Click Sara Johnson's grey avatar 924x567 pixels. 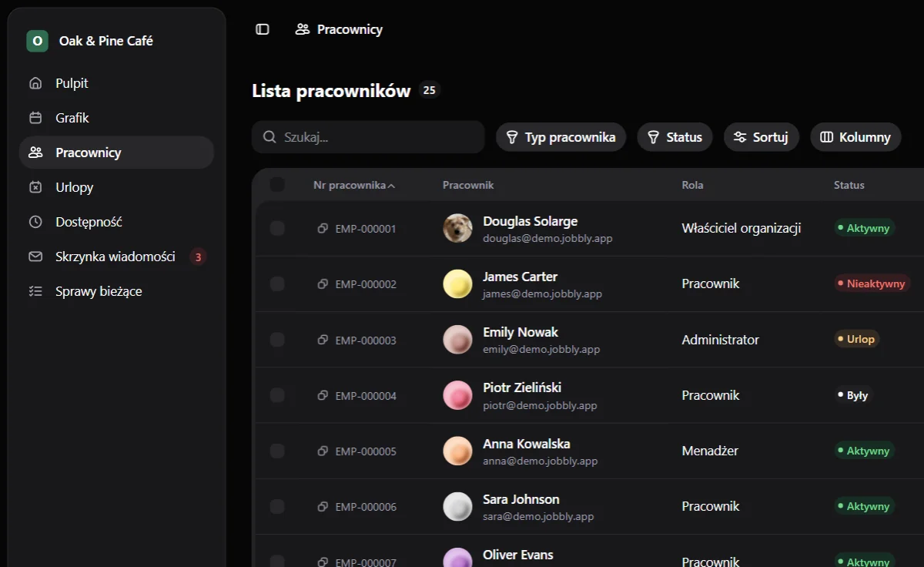click(457, 506)
